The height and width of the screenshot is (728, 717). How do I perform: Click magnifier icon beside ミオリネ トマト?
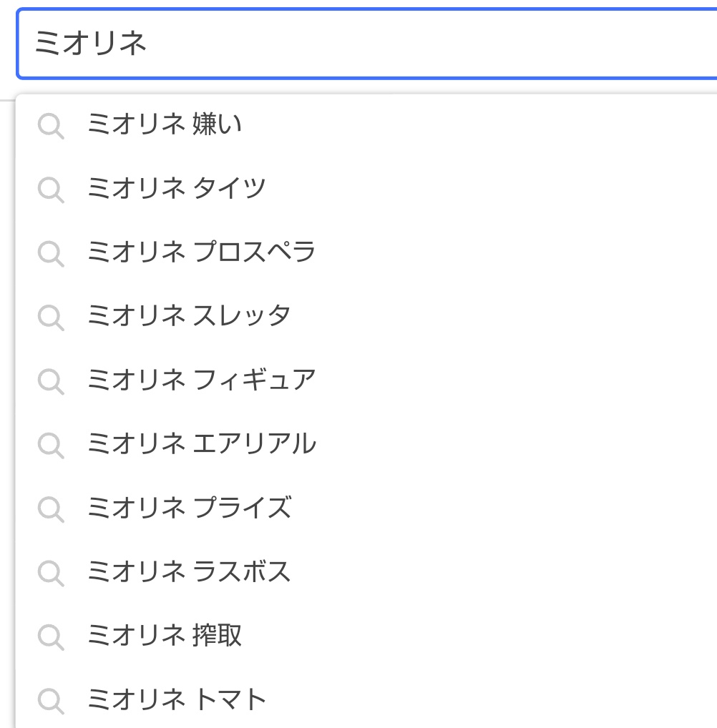point(51,701)
